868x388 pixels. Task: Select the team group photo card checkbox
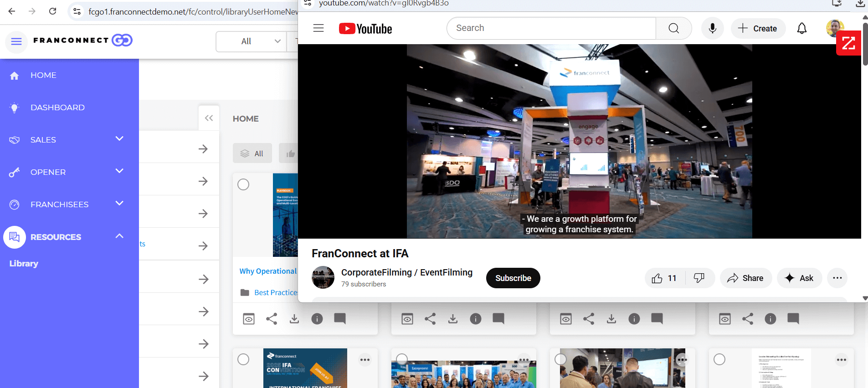402,359
